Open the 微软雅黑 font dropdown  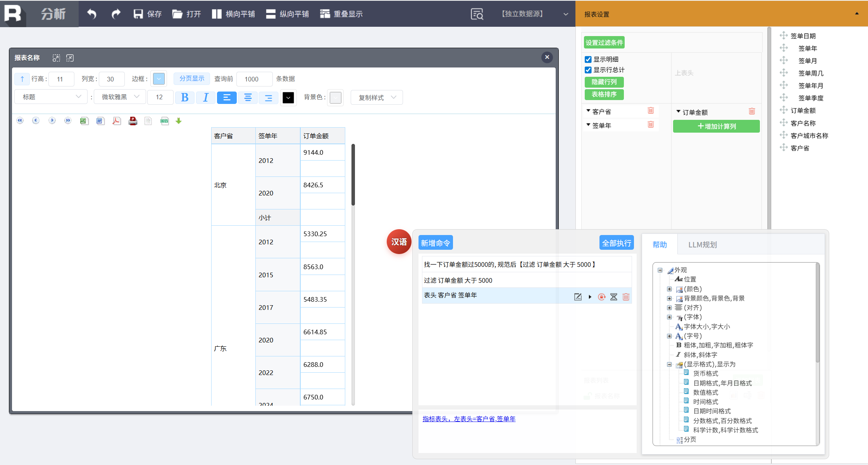(120, 97)
